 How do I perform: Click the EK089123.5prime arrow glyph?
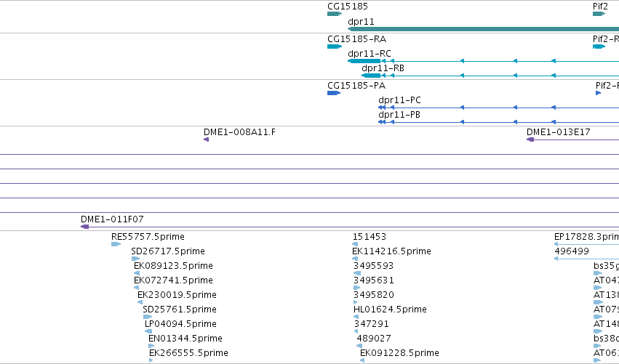(137, 273)
